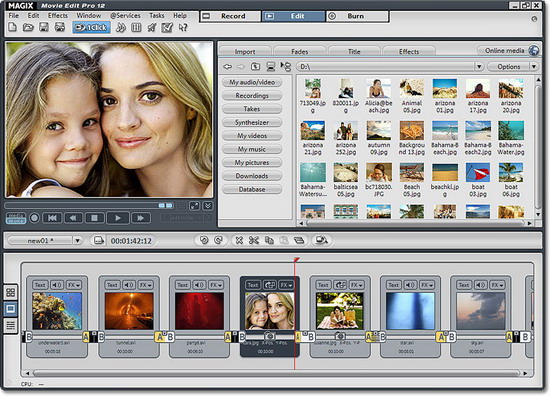This screenshot has height=396, width=550.
Task: Switch to the Title tab
Action: pos(354,51)
